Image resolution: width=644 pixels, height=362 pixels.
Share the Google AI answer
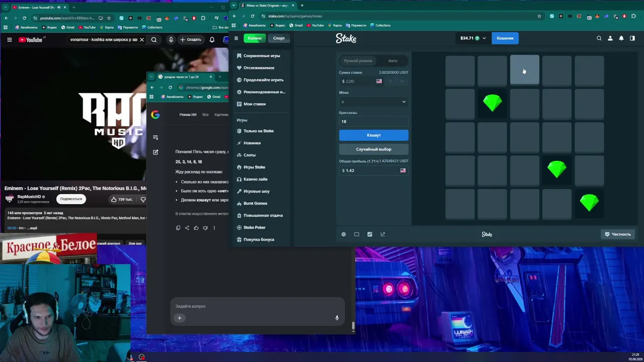[x=187, y=228]
